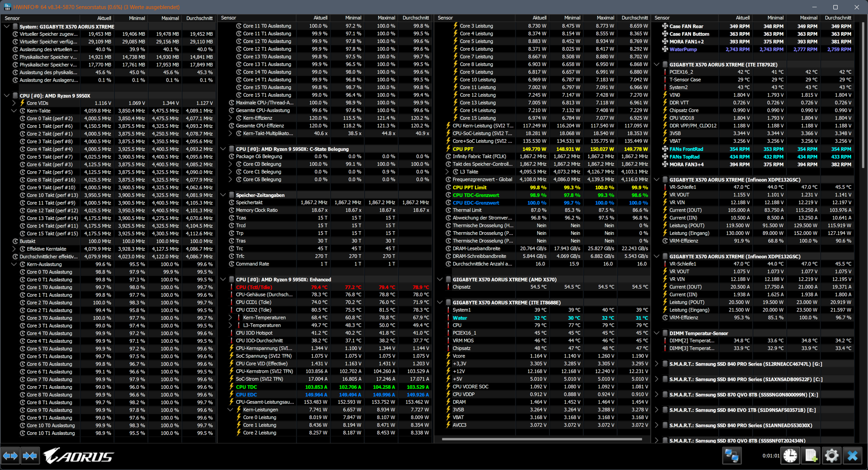The width and height of the screenshot is (868, 470).
Task: Click the clock icon beside Speichertakt
Action: point(232,202)
